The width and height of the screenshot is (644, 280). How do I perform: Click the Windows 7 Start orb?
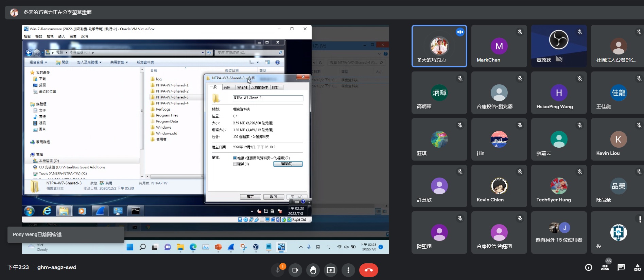coord(29,211)
